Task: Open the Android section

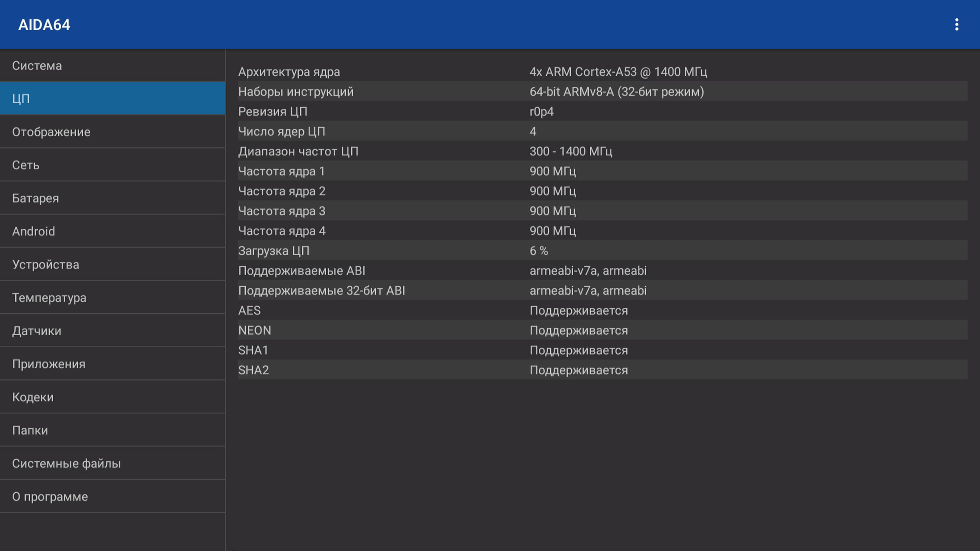Action: [x=112, y=231]
